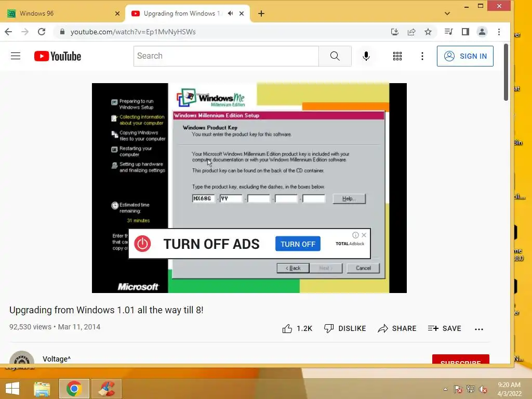Click Chrome icon on taskbar
The height and width of the screenshot is (399, 532).
click(74, 389)
